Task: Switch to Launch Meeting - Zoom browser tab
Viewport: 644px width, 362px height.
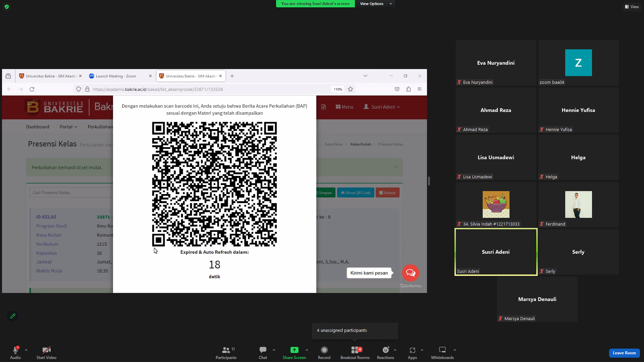Action: pyautogui.click(x=116, y=76)
